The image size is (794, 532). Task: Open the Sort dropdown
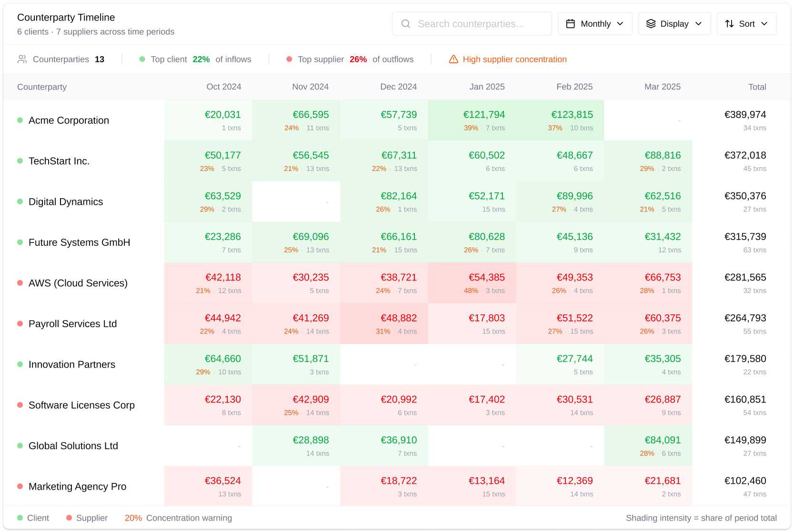(x=746, y=24)
